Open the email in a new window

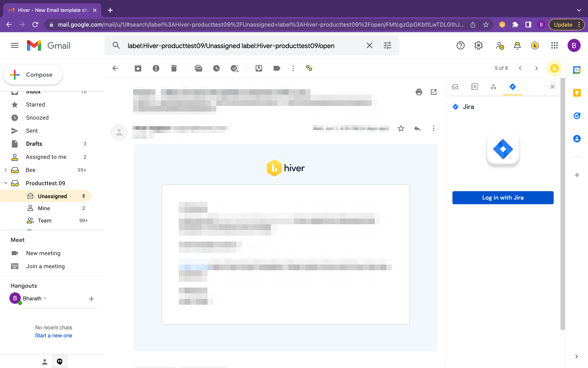coord(434,92)
